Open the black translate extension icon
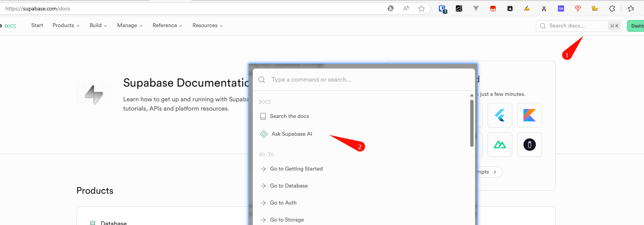644x225 pixels. 459,9
